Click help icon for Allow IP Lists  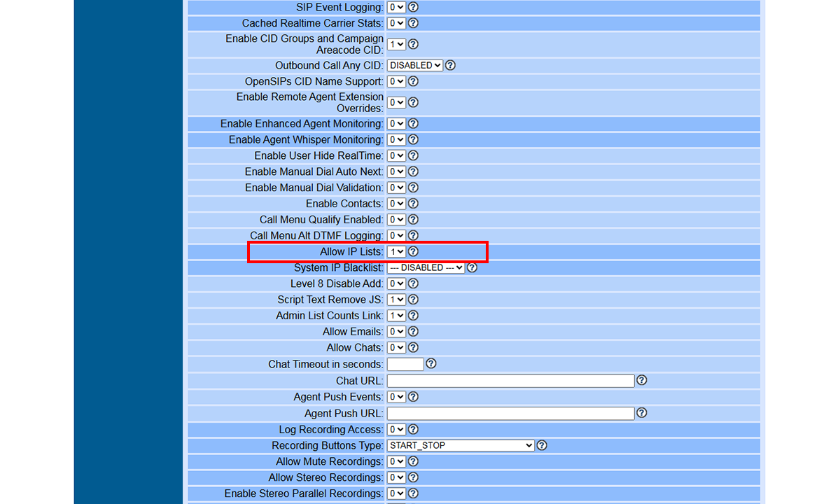[413, 251]
